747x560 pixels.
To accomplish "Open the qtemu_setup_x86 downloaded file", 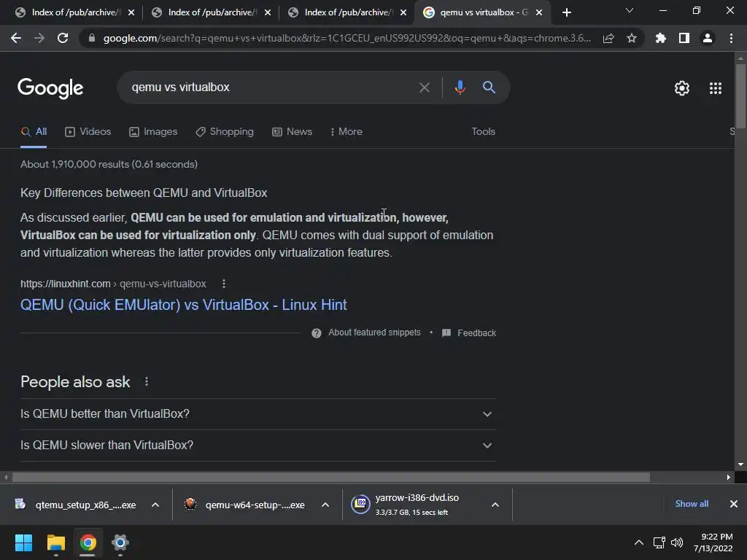I will (x=75, y=505).
